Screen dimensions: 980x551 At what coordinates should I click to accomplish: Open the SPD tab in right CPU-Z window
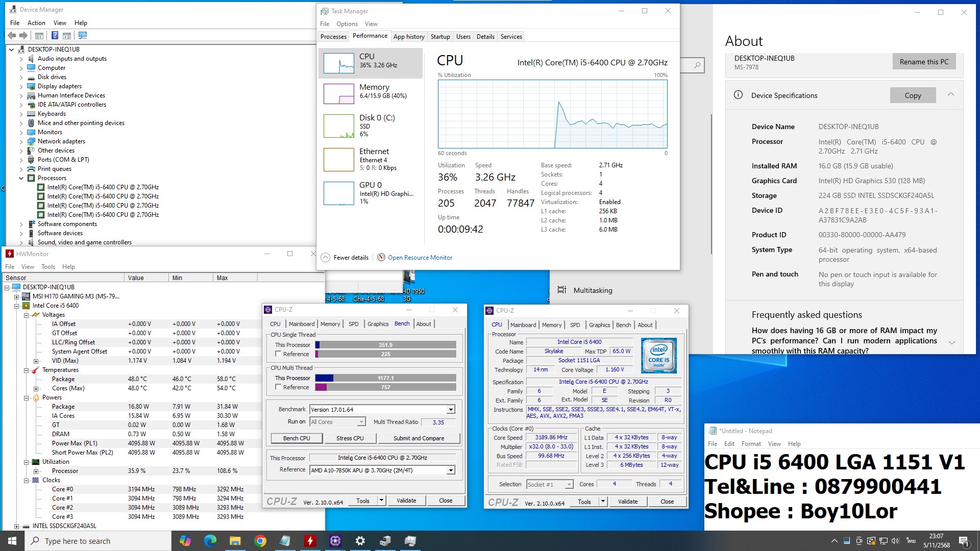[575, 325]
